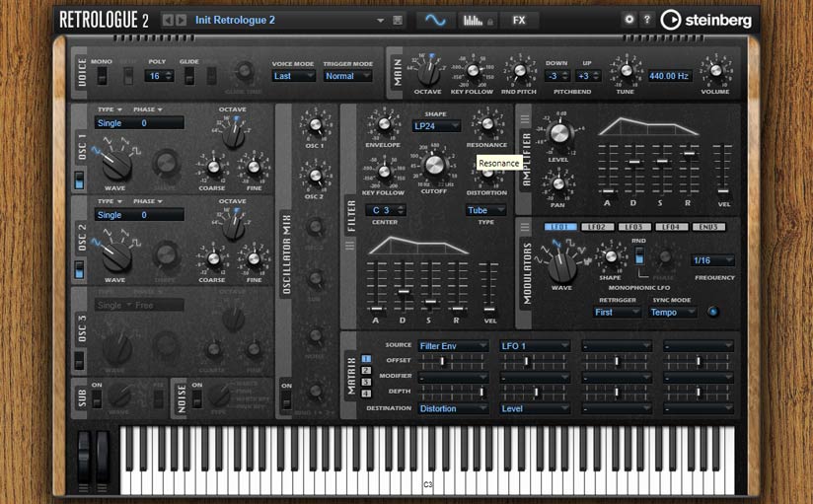Viewport: 813px width, 504px height.
Task: Open the matrix Destination dropdown Distortion
Action: point(453,408)
